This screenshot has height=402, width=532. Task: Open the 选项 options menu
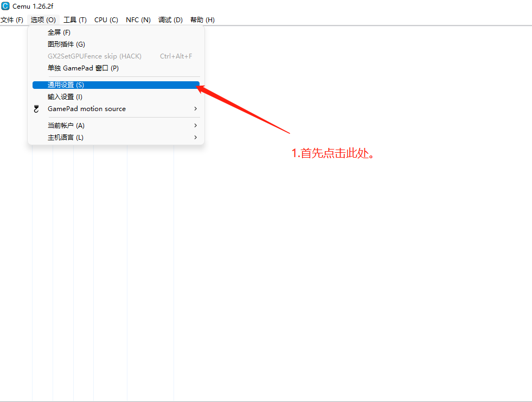[43, 20]
